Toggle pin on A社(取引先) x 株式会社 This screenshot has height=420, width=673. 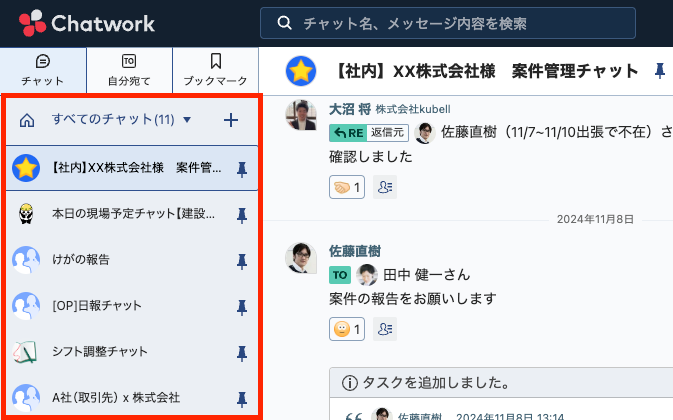[242, 399]
